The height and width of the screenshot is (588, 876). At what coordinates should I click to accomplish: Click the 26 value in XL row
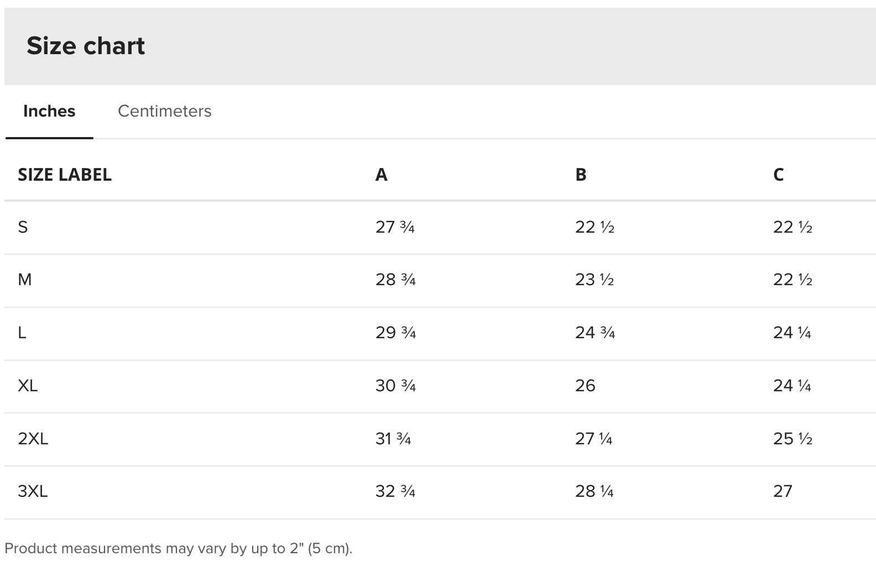pyautogui.click(x=585, y=385)
